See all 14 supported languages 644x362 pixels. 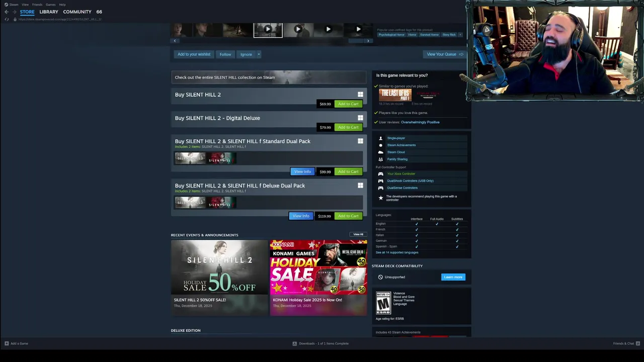(397, 252)
